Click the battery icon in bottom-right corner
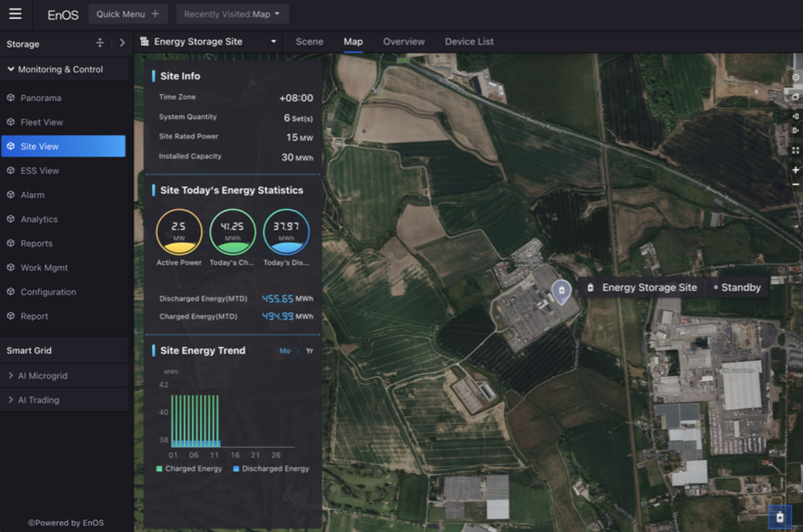The width and height of the screenshot is (803, 532). [x=779, y=517]
